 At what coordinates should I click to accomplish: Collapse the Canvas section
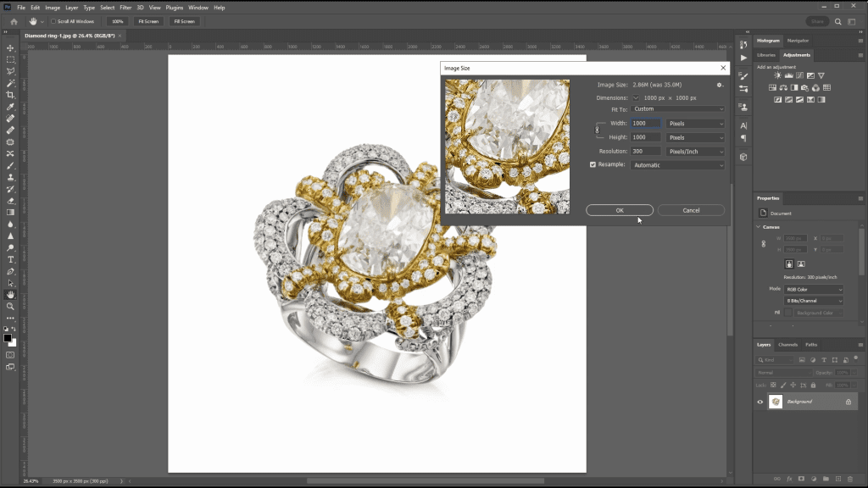point(759,227)
